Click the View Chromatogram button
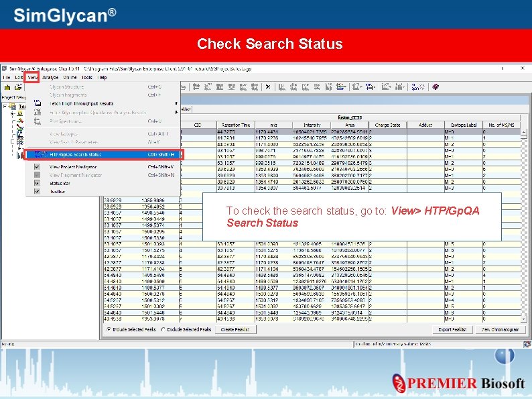The height and width of the screenshot is (399, 532). (x=501, y=329)
